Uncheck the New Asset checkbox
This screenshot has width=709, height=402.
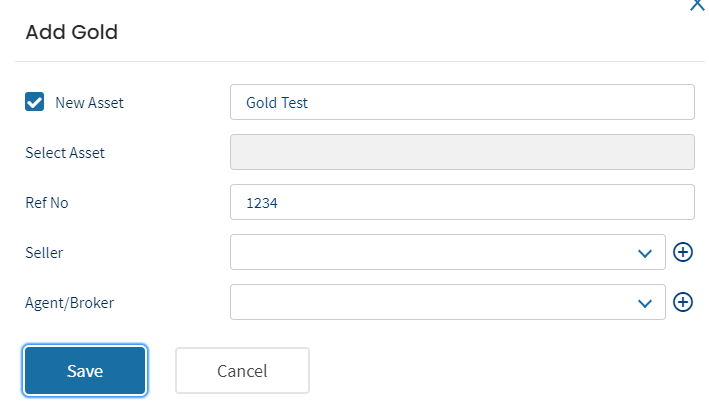click(34, 102)
